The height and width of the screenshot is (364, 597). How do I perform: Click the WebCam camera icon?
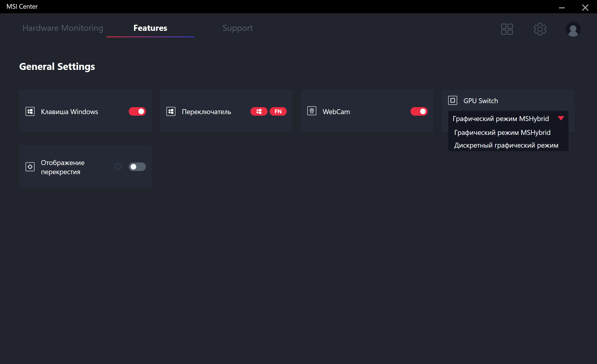pyautogui.click(x=312, y=111)
